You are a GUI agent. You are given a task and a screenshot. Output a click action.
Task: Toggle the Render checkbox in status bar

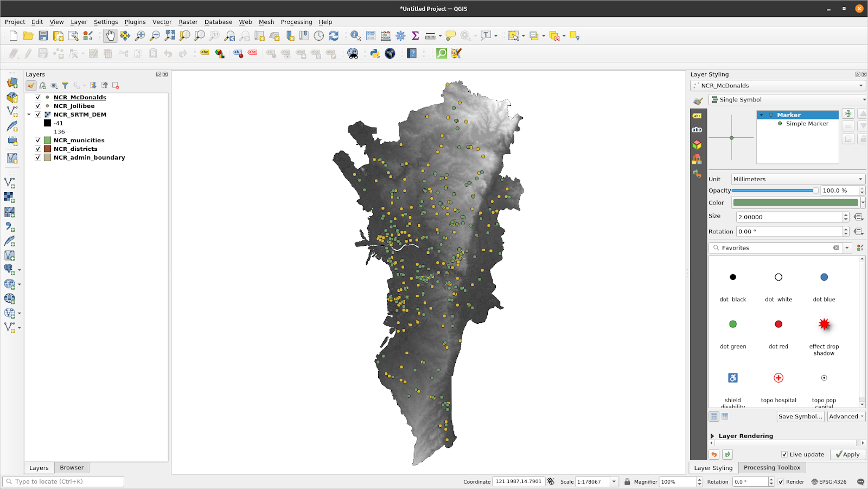[781, 481]
